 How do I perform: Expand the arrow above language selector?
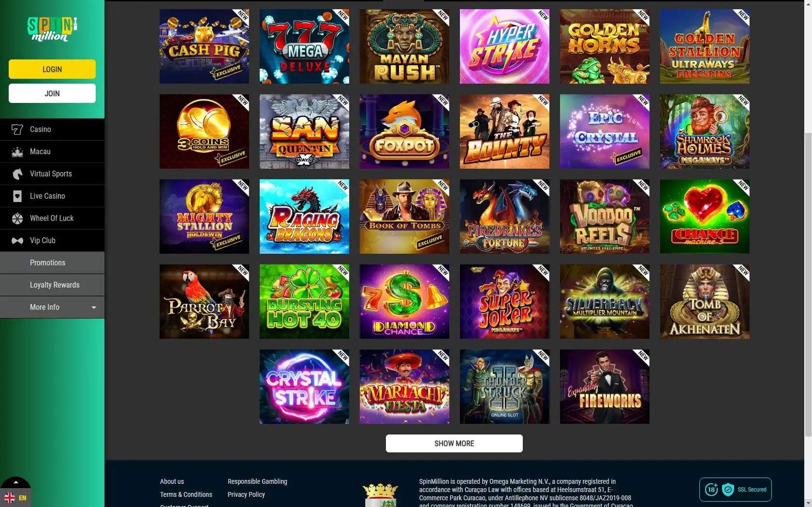15,482
